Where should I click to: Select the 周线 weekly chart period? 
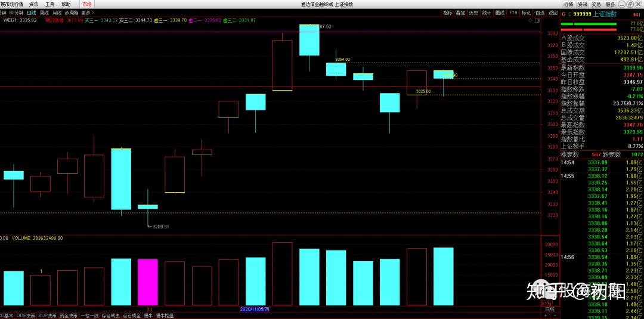(x=44, y=13)
